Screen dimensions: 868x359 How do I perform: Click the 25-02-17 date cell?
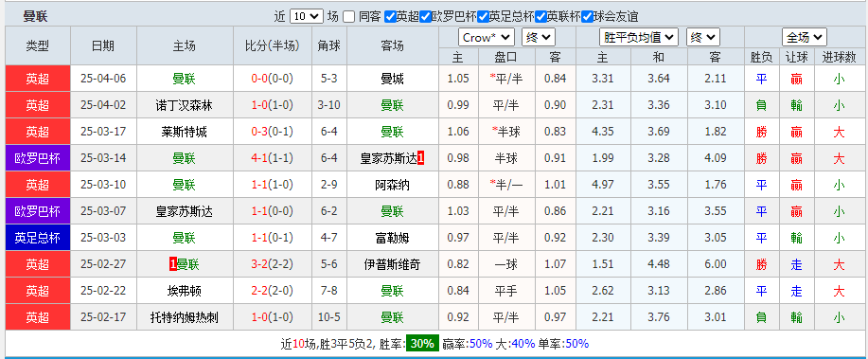(x=103, y=318)
